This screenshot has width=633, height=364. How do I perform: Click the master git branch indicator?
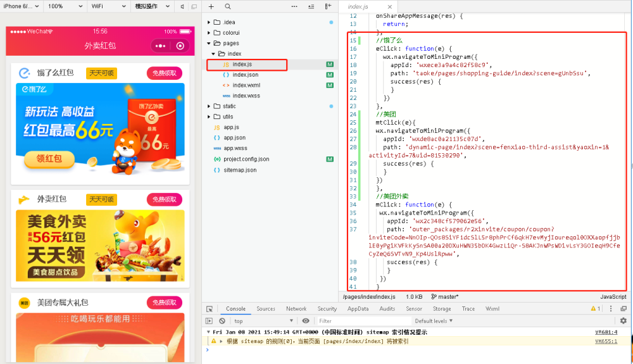(x=444, y=297)
